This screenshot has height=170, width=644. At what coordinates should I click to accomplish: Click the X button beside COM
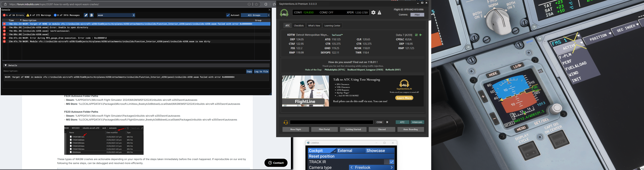[x=387, y=122]
